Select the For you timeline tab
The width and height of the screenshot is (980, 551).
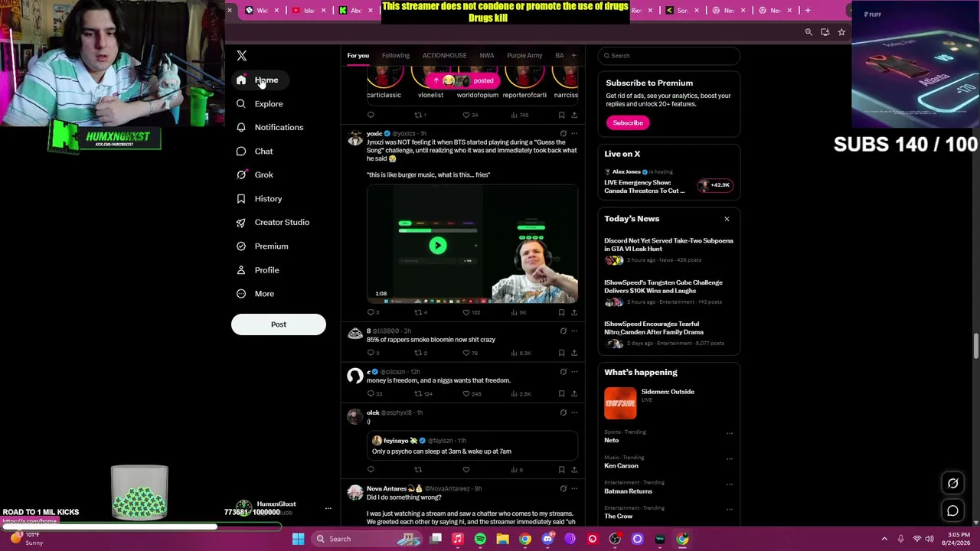358,56
